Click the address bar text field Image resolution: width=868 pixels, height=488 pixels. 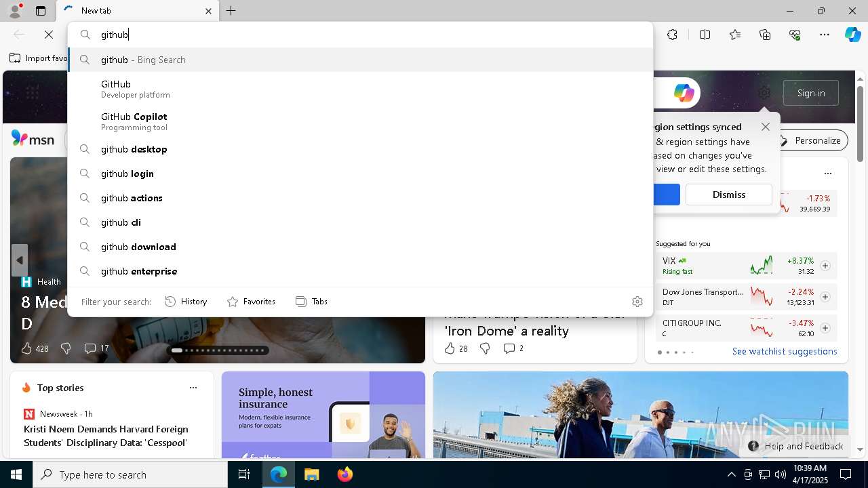(360, 35)
